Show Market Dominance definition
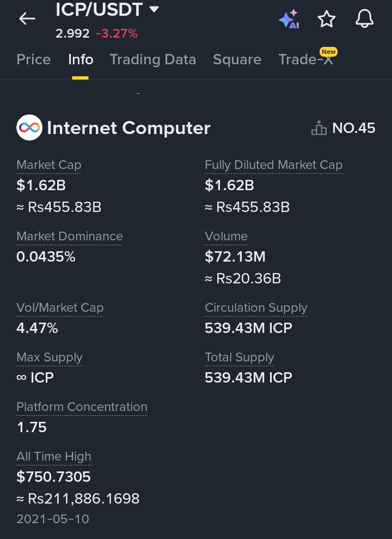 (x=70, y=237)
